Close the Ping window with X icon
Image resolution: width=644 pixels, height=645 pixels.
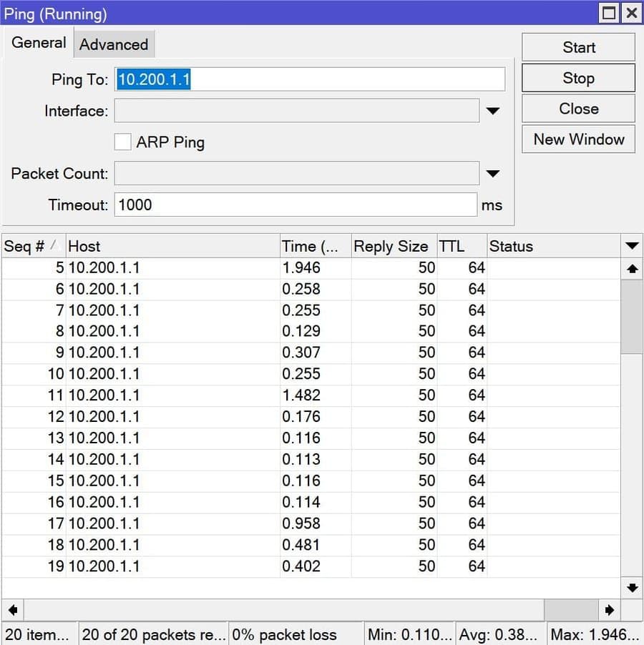(632, 13)
